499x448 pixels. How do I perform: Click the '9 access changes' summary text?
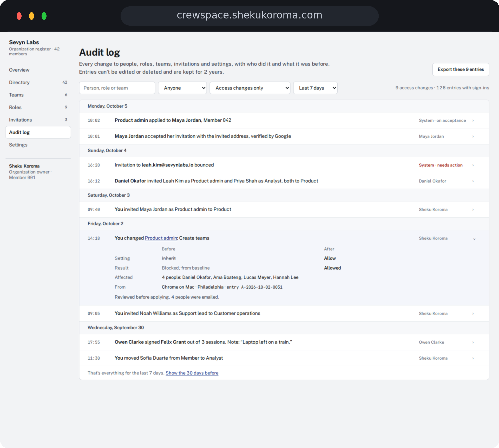[414, 88]
